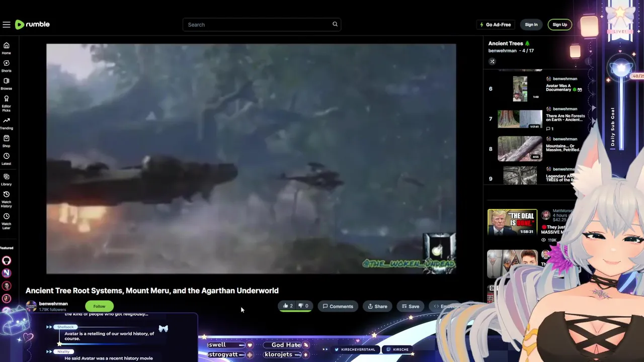Open the benwehrman channel name link

tap(53, 304)
